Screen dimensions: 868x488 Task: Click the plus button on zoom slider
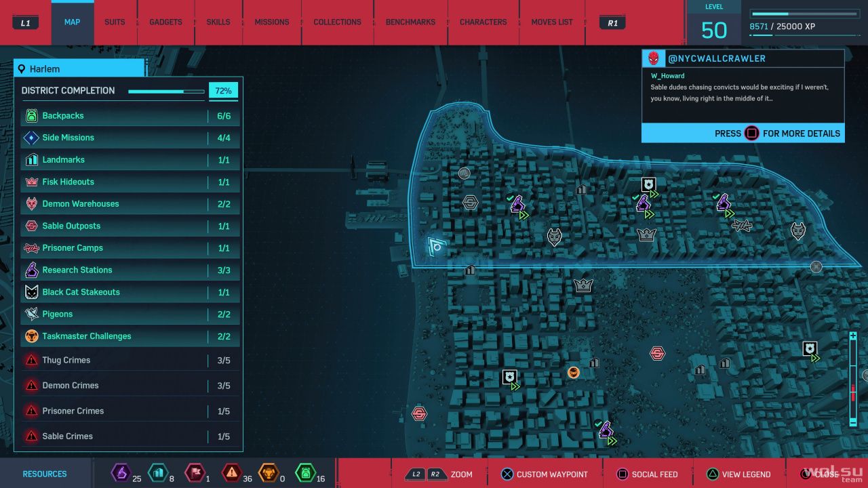tap(853, 336)
